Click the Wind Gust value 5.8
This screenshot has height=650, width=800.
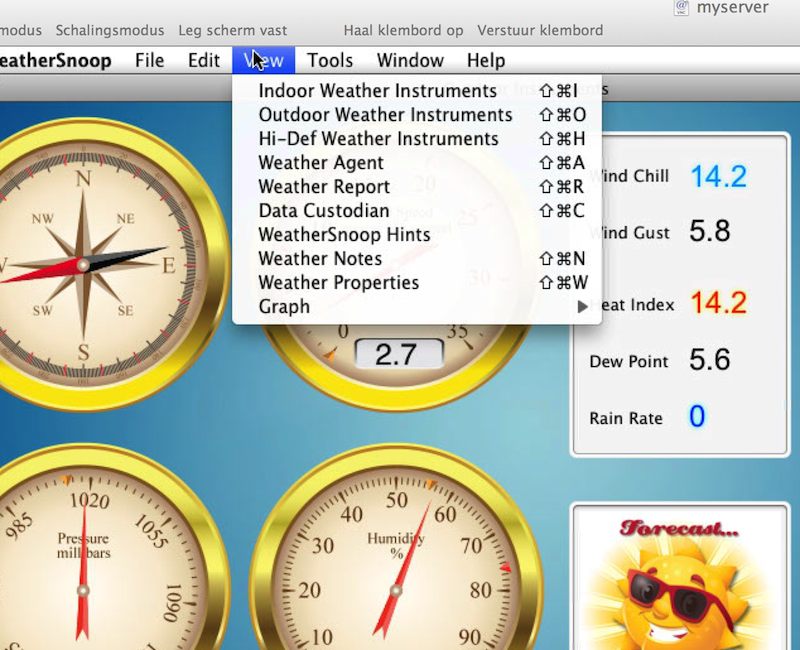click(710, 231)
